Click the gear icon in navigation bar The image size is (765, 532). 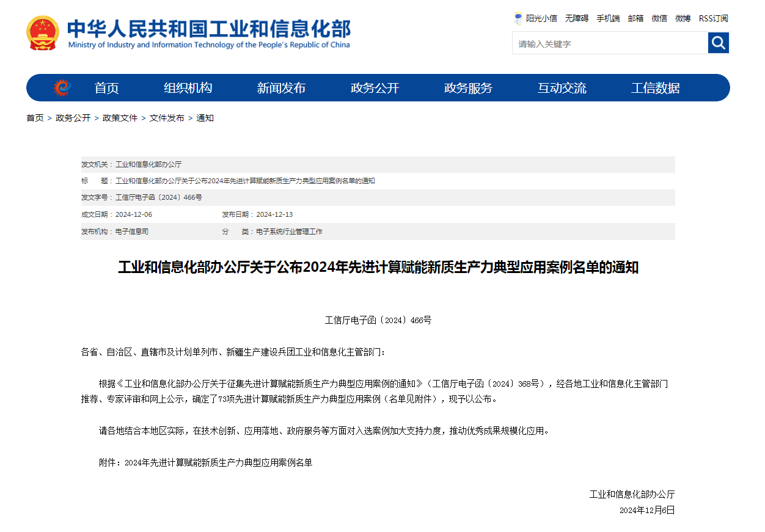pyautogui.click(x=62, y=88)
